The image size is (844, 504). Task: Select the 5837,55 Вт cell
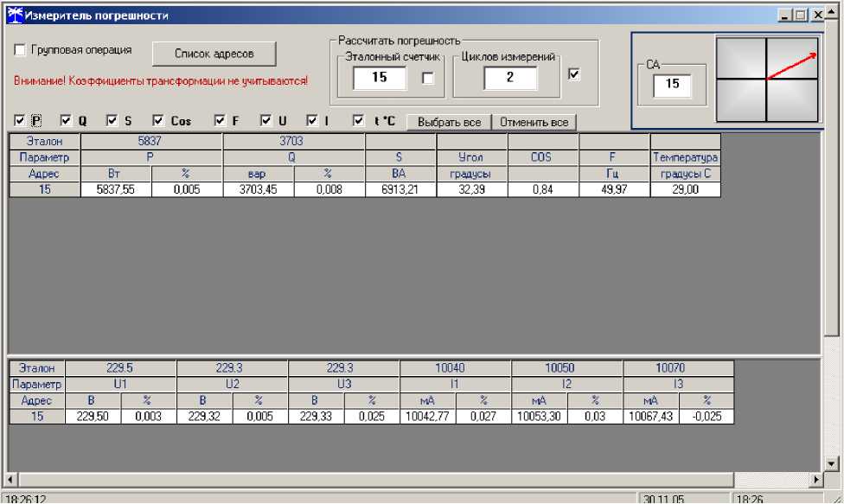coord(116,189)
